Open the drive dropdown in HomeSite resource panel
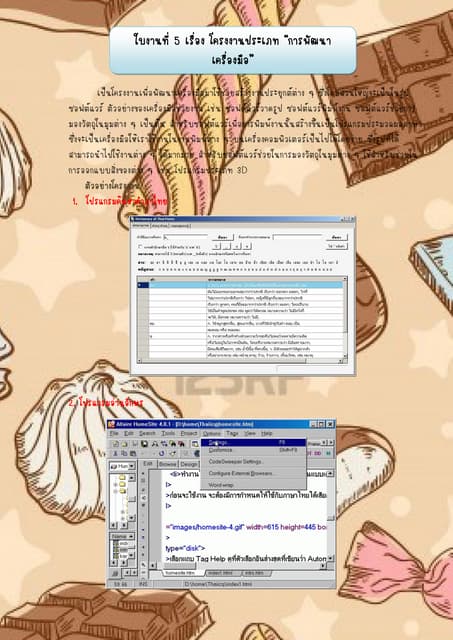The height and width of the screenshot is (640, 453). point(131,466)
